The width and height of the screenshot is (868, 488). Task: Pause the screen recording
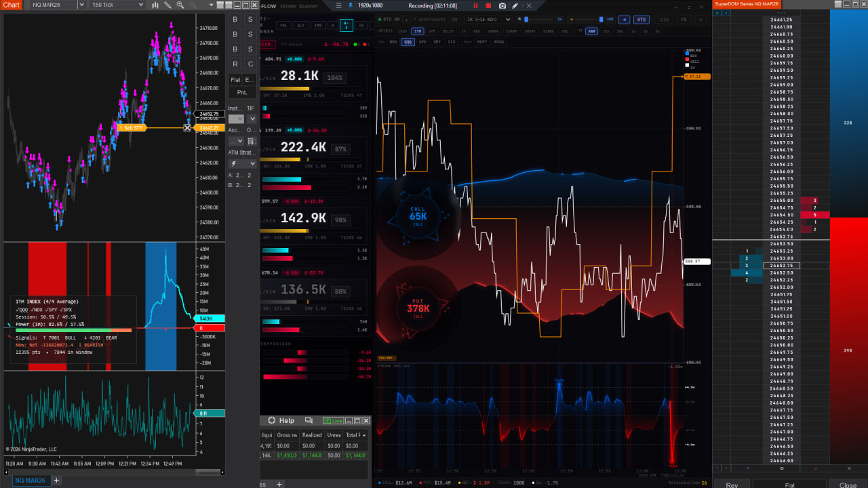[x=475, y=5]
